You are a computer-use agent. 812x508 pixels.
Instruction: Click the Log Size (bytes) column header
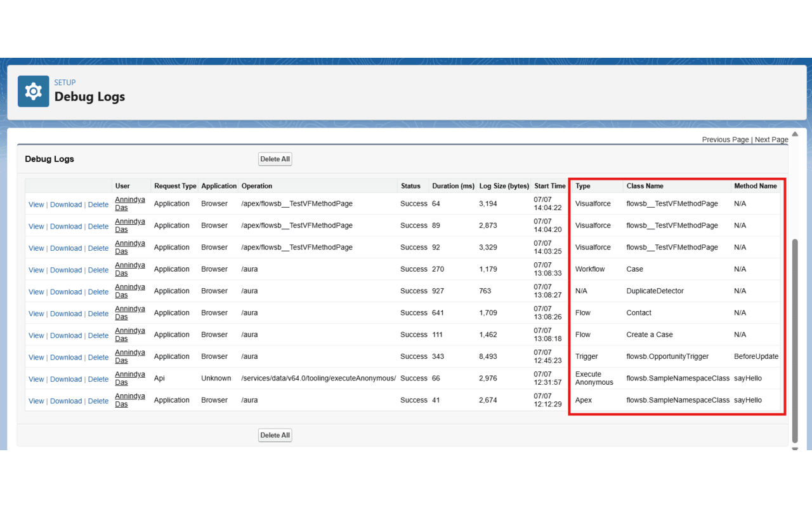click(504, 186)
